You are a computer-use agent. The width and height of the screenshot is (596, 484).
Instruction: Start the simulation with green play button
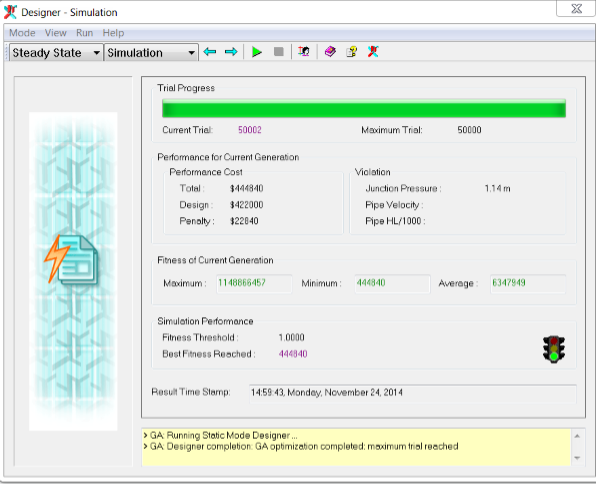pos(257,52)
